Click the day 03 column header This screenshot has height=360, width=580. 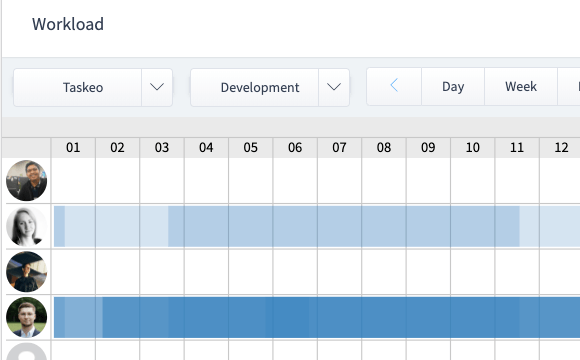162,148
